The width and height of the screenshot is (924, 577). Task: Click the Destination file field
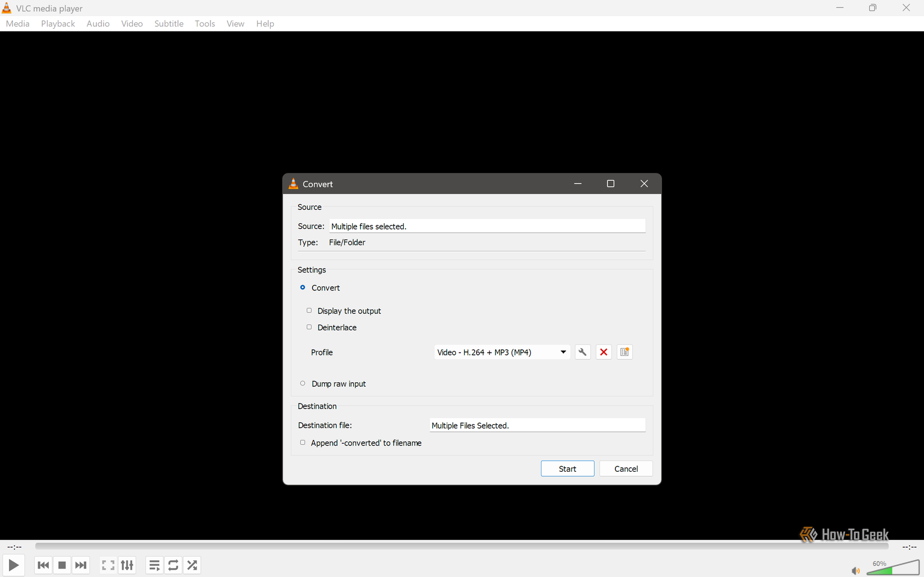click(x=538, y=425)
